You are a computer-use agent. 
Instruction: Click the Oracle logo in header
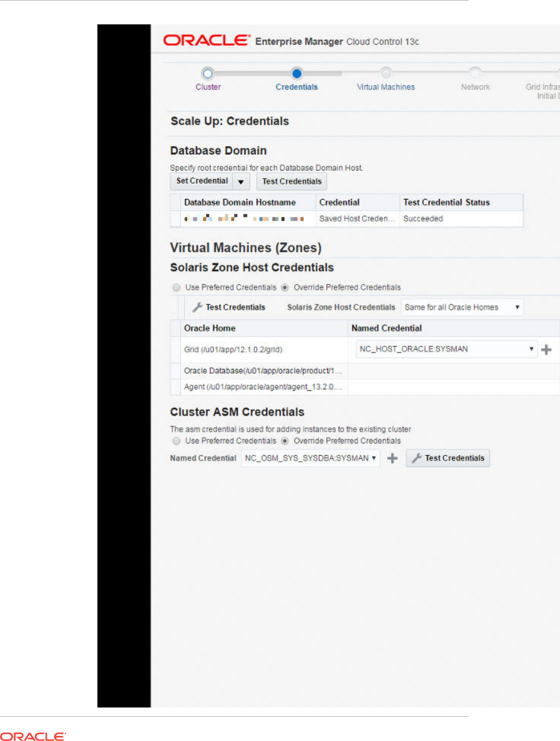[x=206, y=40]
